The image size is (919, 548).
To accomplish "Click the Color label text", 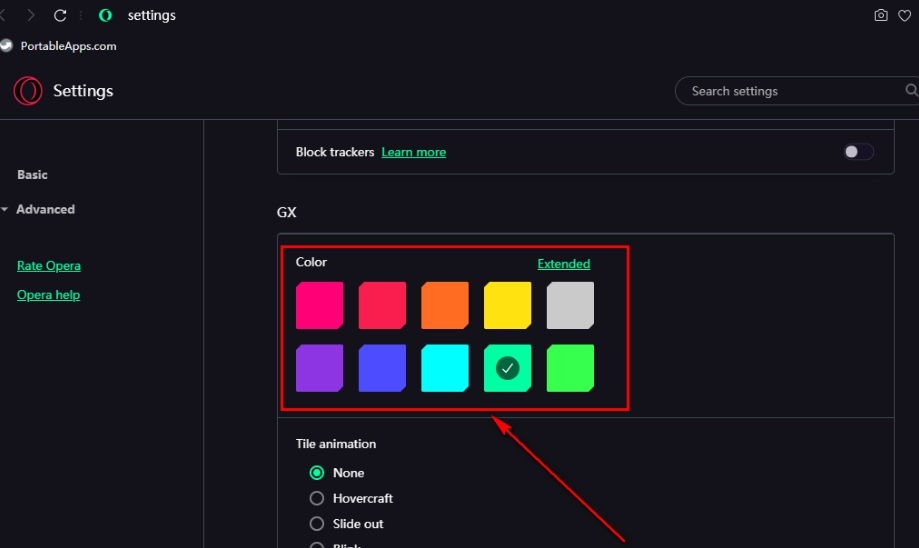I will (311, 262).
